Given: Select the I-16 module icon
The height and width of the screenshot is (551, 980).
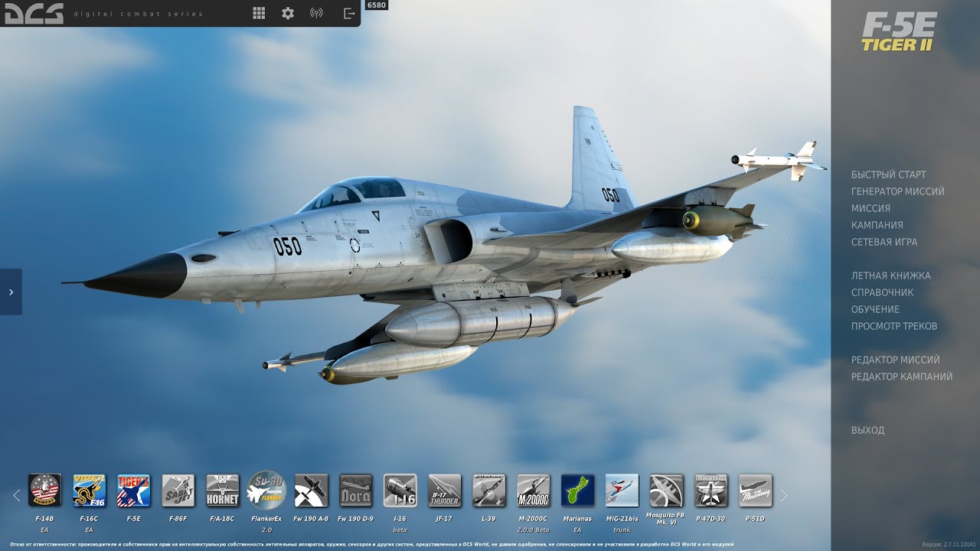Looking at the screenshot, I should (400, 490).
